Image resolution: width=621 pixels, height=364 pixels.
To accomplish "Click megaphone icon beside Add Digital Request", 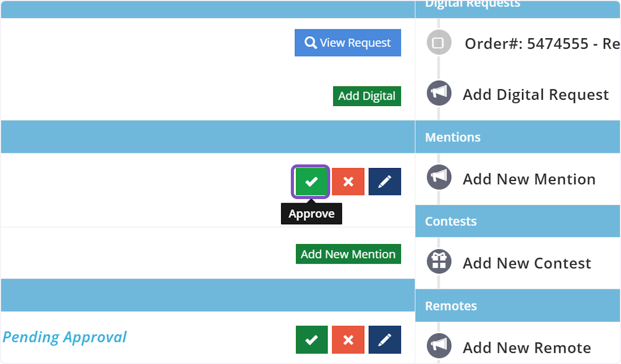I will (439, 94).
